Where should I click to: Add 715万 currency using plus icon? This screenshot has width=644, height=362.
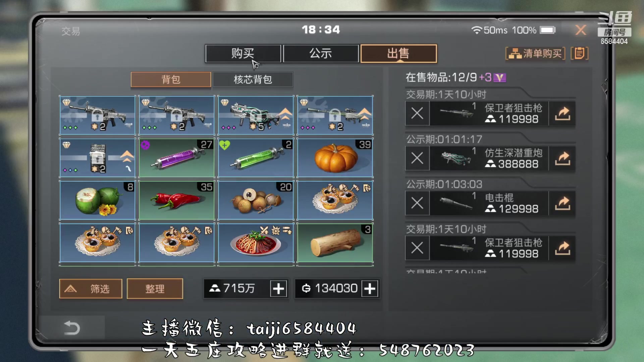click(x=279, y=289)
